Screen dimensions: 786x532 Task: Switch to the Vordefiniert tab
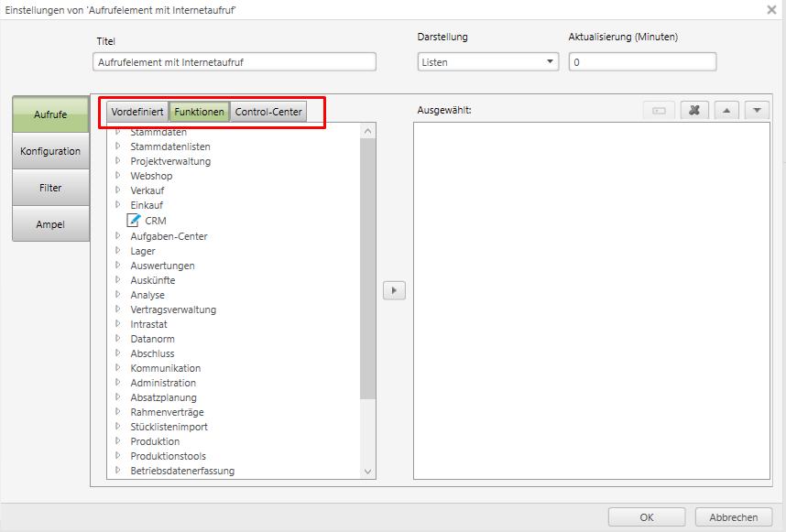coord(137,112)
